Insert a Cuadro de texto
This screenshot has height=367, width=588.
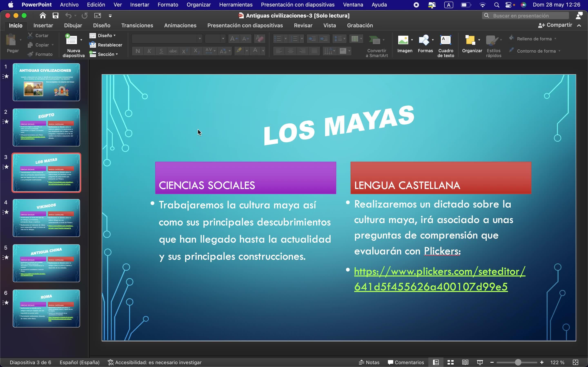[x=445, y=40]
